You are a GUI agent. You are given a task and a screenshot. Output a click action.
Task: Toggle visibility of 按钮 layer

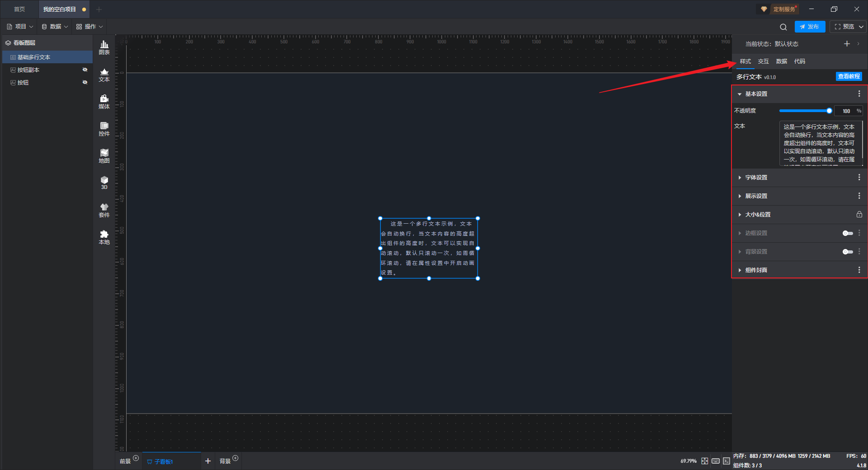point(85,82)
